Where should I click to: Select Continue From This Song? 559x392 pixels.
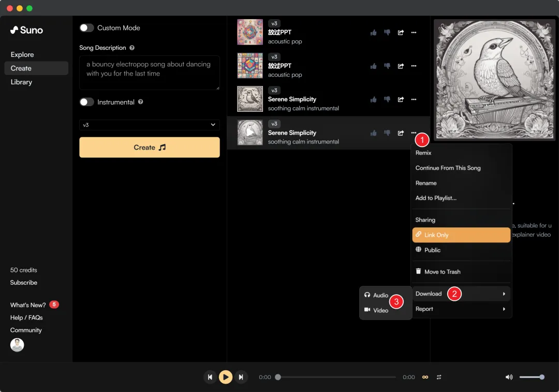point(448,168)
